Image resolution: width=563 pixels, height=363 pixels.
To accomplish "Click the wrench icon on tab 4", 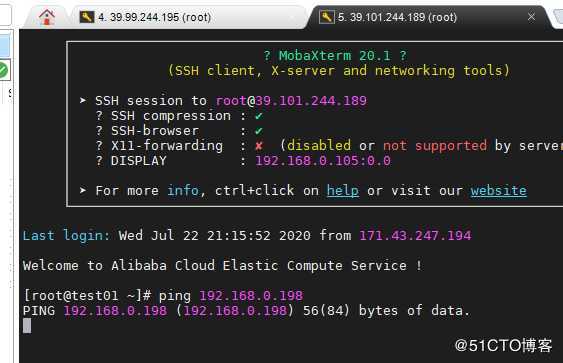I will (87, 17).
